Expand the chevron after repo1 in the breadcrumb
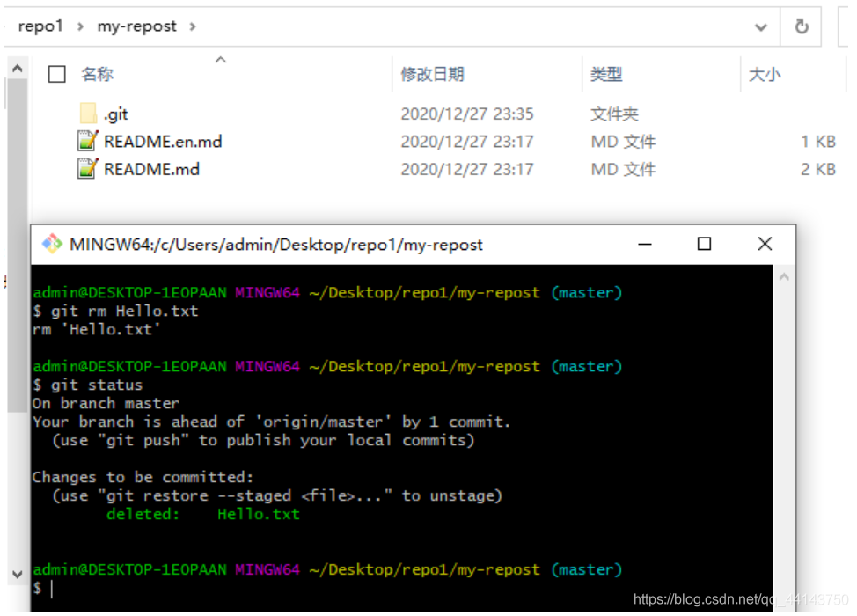The width and height of the screenshot is (857, 616). (x=80, y=26)
